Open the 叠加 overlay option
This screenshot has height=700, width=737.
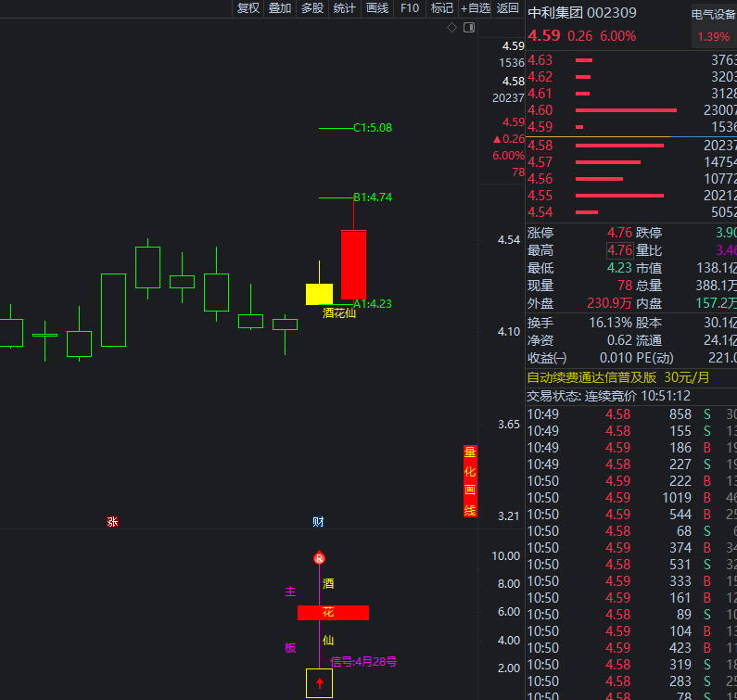[279, 8]
